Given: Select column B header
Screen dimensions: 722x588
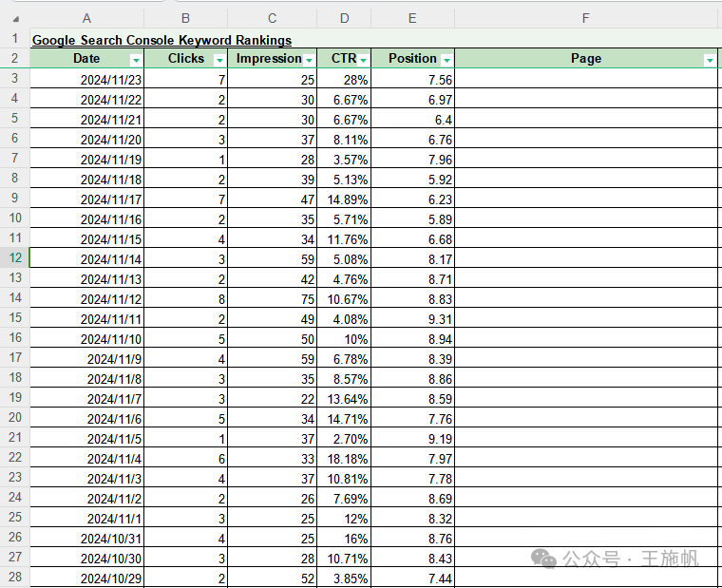Looking at the screenshot, I should [185, 18].
